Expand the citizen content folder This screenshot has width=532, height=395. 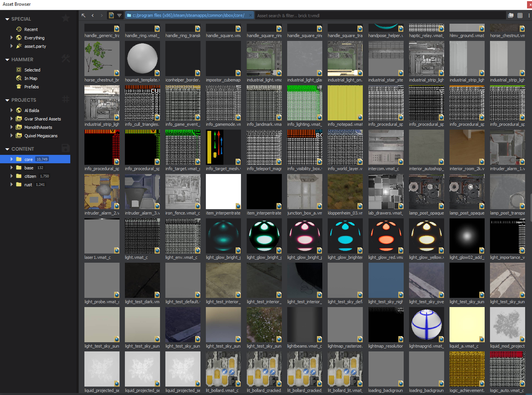11,176
